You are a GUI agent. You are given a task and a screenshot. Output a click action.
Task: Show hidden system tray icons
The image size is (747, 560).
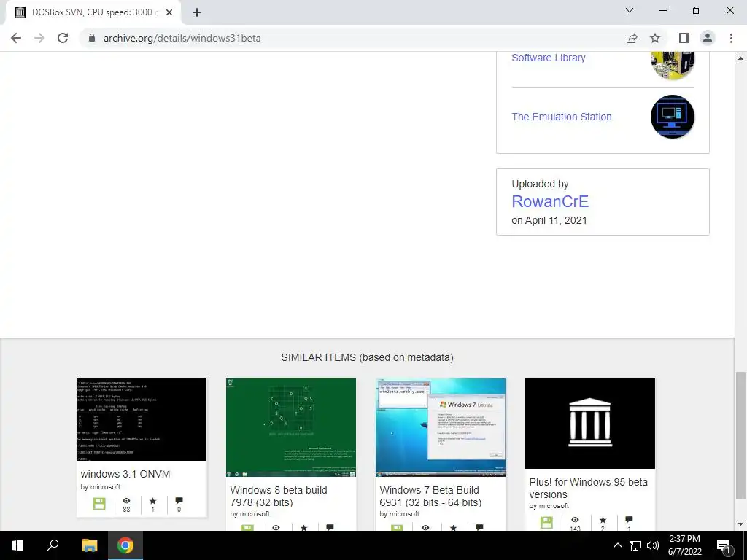tap(617, 545)
